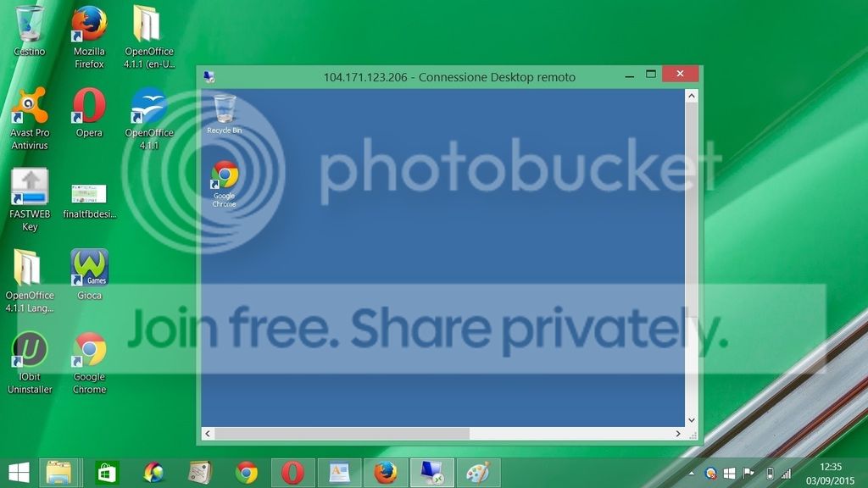Launch Windows Store from taskbar
This screenshot has height=488, width=868.
(x=107, y=473)
